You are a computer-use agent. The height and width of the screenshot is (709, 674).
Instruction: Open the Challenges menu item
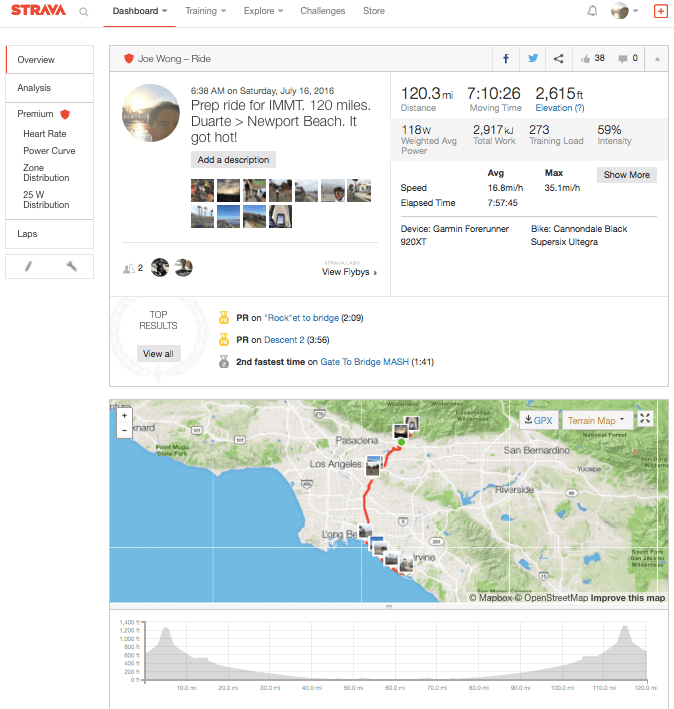(322, 11)
